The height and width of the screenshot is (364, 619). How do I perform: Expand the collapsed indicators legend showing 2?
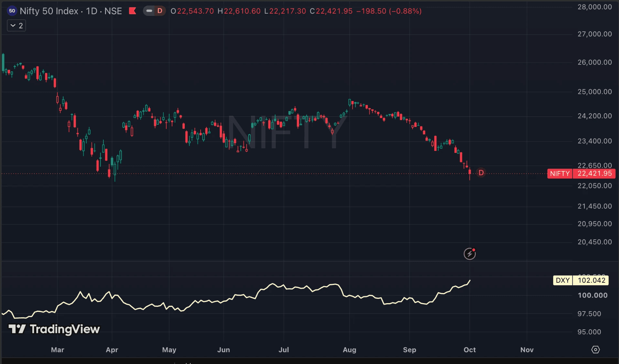[x=17, y=26]
